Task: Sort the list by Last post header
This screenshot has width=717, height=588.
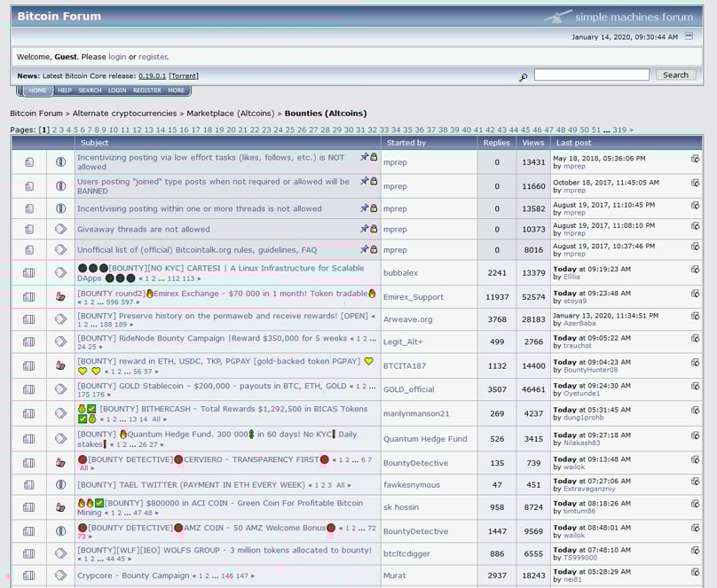Action: [x=574, y=142]
